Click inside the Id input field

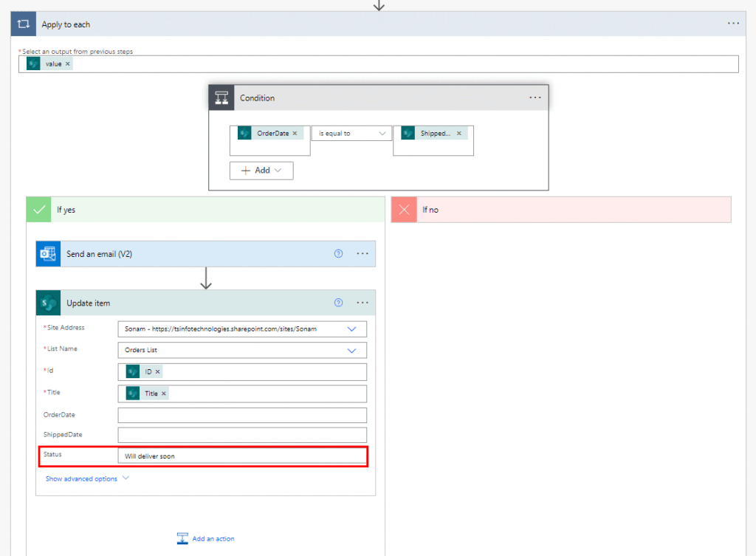242,372
